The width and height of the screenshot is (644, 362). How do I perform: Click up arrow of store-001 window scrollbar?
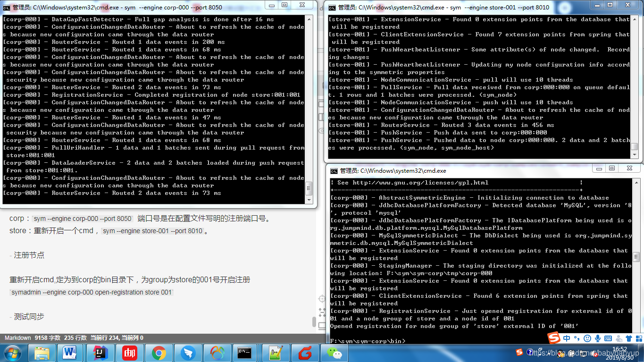pyautogui.click(x=634, y=19)
